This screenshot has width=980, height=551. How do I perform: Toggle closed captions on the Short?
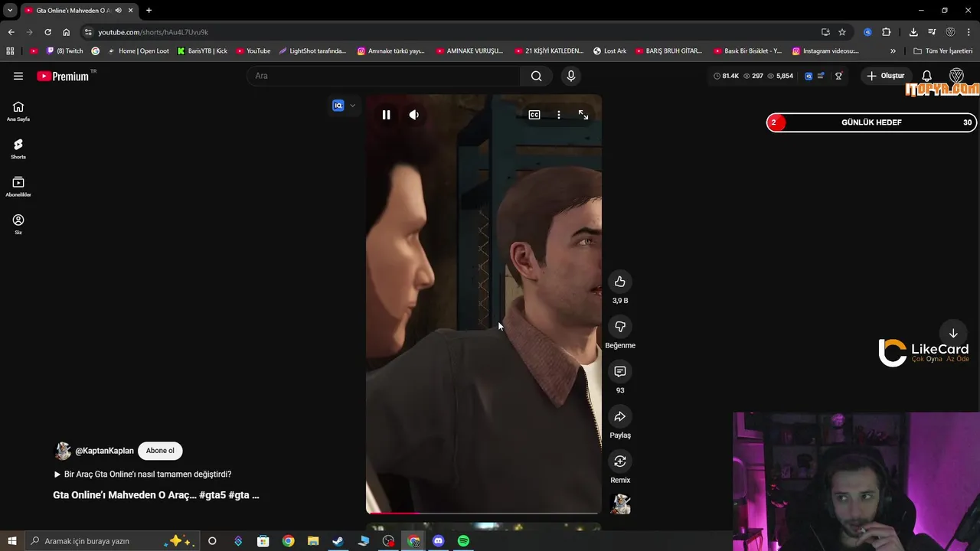(534, 115)
